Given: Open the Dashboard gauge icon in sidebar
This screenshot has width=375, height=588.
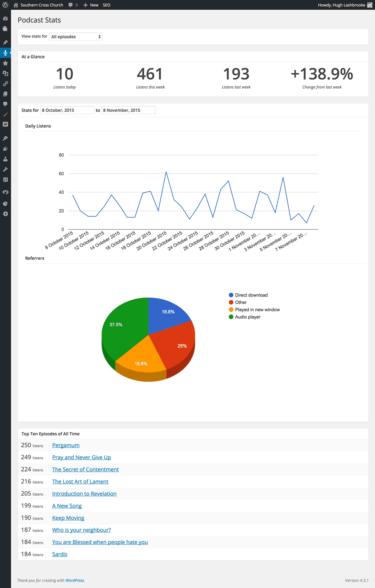Looking at the screenshot, I should (5, 18).
